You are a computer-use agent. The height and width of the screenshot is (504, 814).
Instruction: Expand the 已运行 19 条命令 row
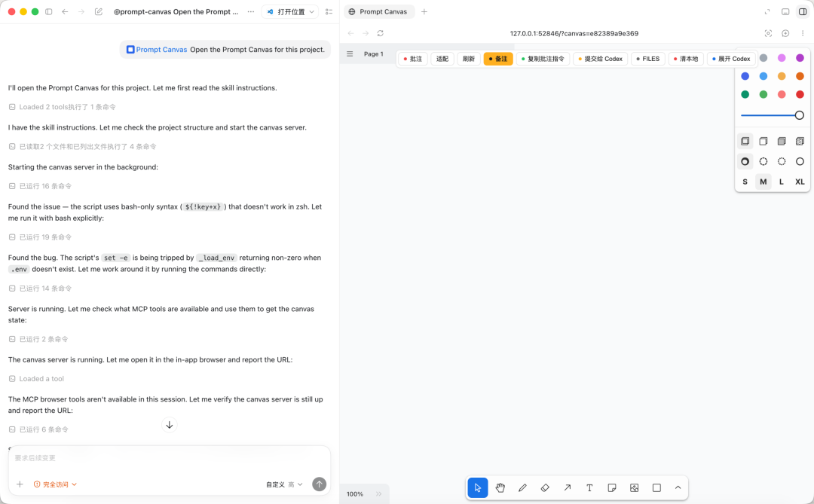tap(41, 237)
